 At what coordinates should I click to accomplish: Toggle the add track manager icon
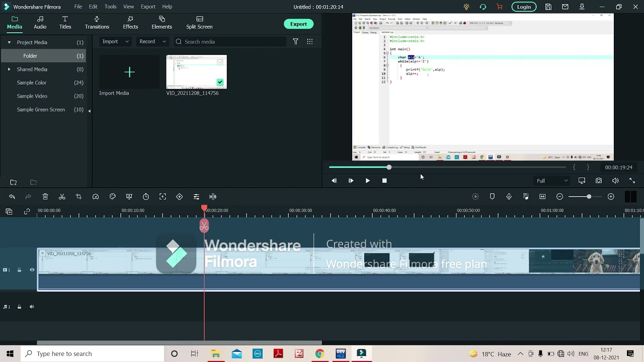9,212
